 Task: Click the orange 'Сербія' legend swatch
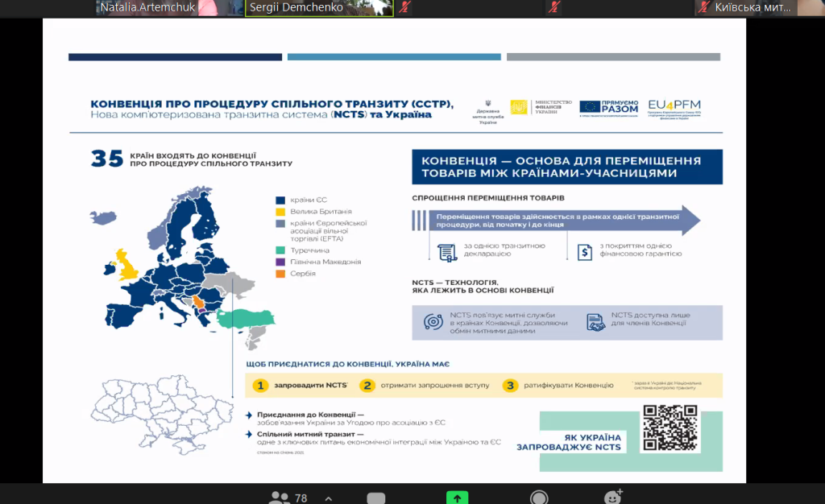(x=280, y=274)
